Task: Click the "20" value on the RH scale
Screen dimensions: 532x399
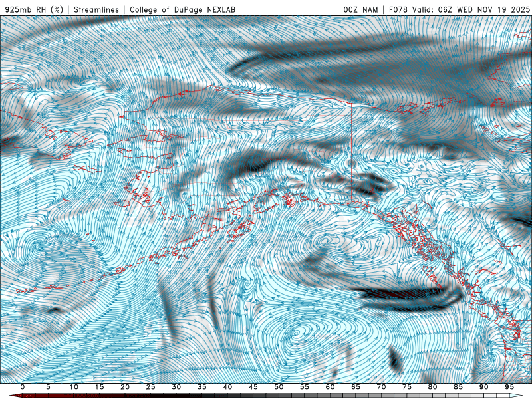Action: click(125, 387)
